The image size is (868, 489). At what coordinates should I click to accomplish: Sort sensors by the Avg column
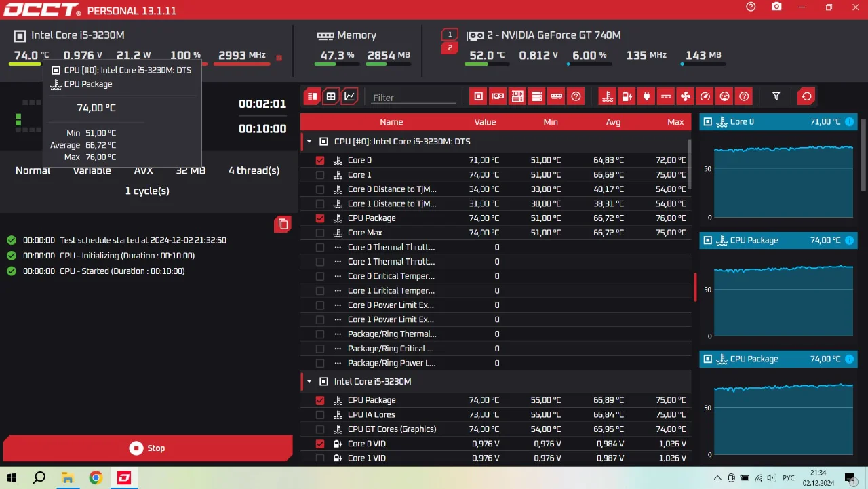point(613,122)
